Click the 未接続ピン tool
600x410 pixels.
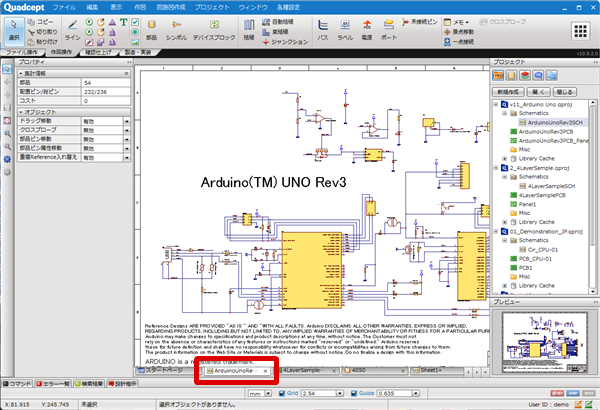420,22
